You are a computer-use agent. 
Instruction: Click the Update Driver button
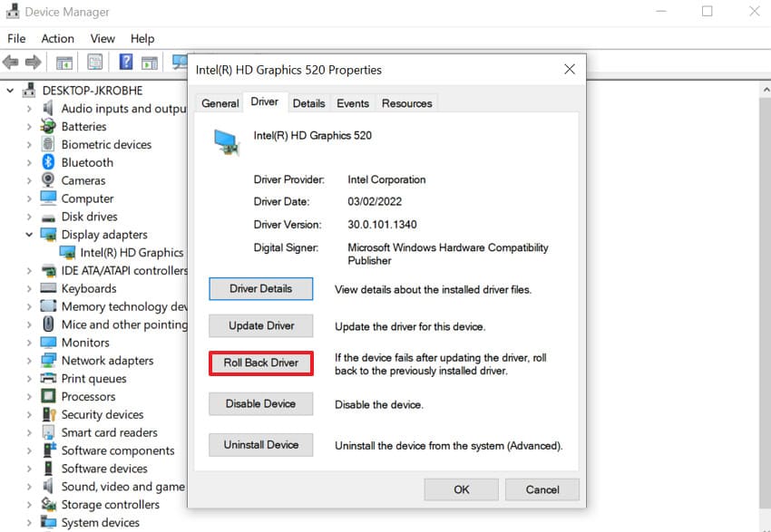260,325
